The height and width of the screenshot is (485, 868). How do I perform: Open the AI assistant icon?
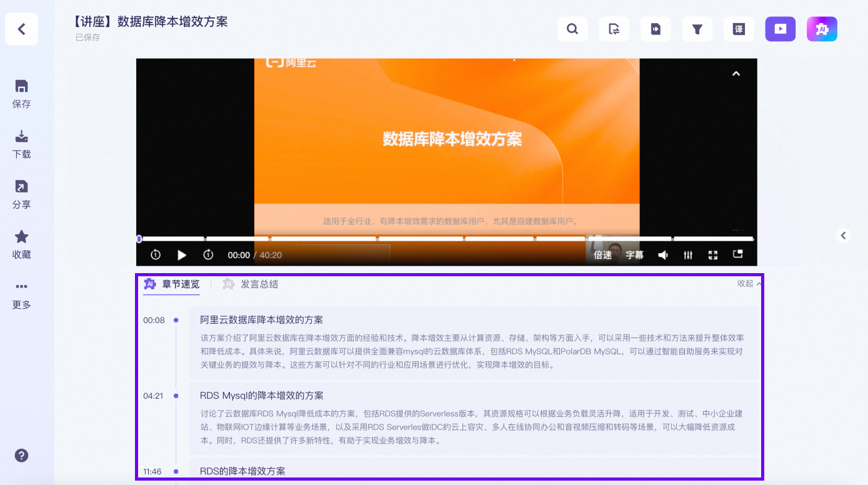click(x=822, y=29)
